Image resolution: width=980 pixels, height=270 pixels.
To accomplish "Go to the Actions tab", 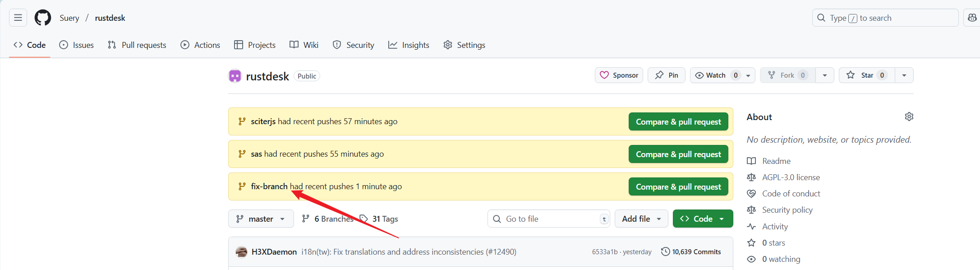I will click(200, 45).
